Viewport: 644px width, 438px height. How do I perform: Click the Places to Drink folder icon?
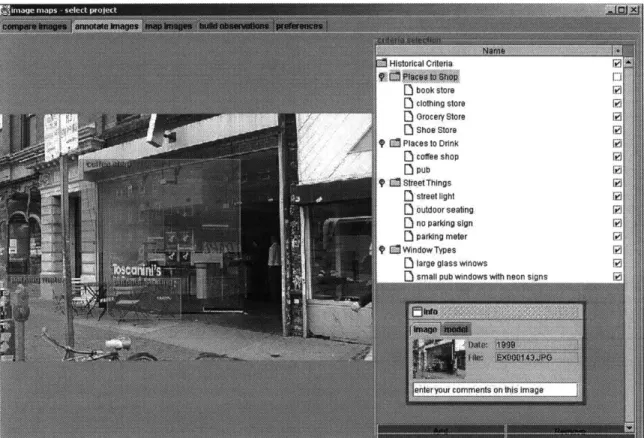click(x=395, y=143)
